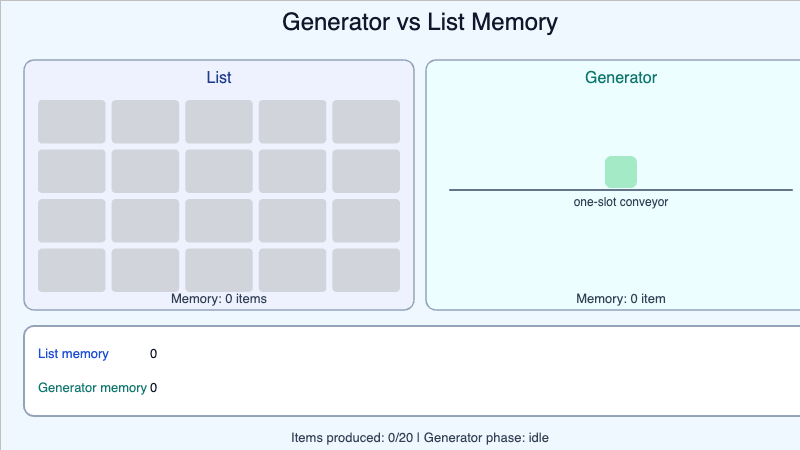Screen dimensions: 800x450
Task: Click first slot in List grid top row
Action: point(72,121)
